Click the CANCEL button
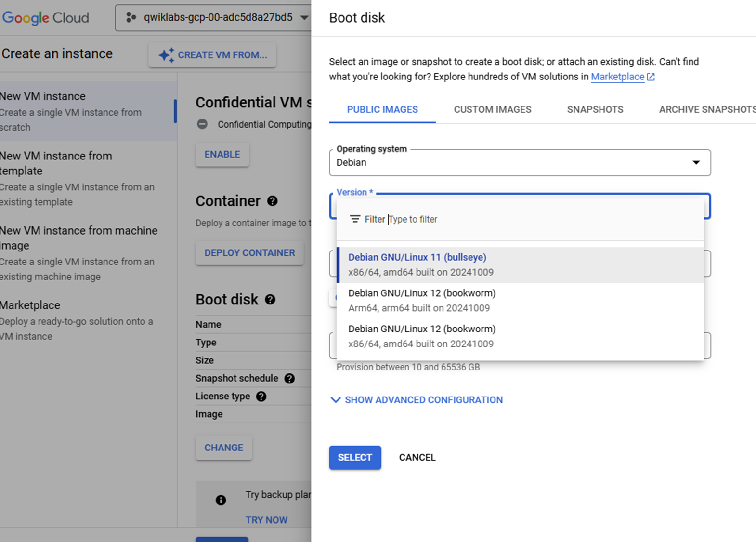The image size is (756, 542). coord(417,457)
